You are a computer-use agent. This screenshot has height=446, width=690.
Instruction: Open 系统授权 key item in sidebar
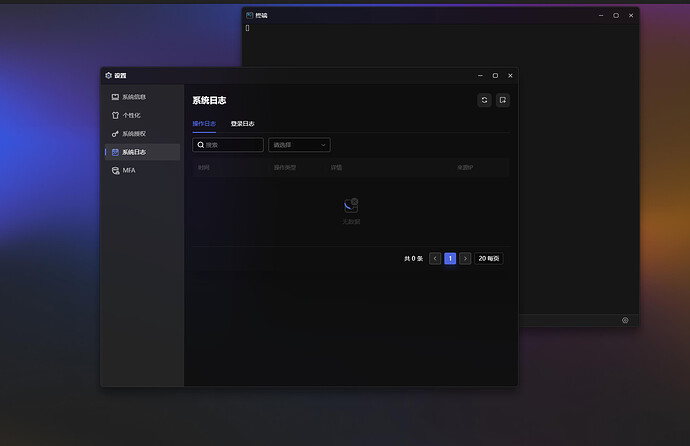(x=142, y=134)
